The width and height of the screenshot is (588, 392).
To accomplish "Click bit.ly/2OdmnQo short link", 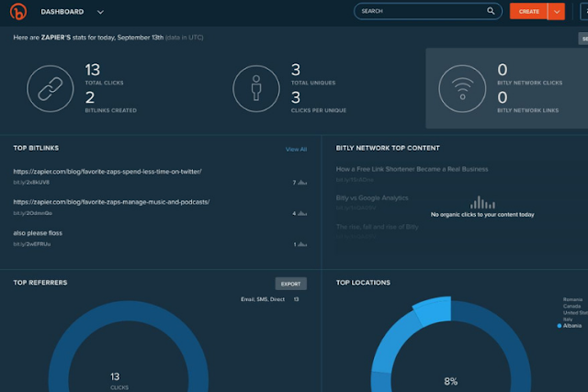I will [x=33, y=213].
